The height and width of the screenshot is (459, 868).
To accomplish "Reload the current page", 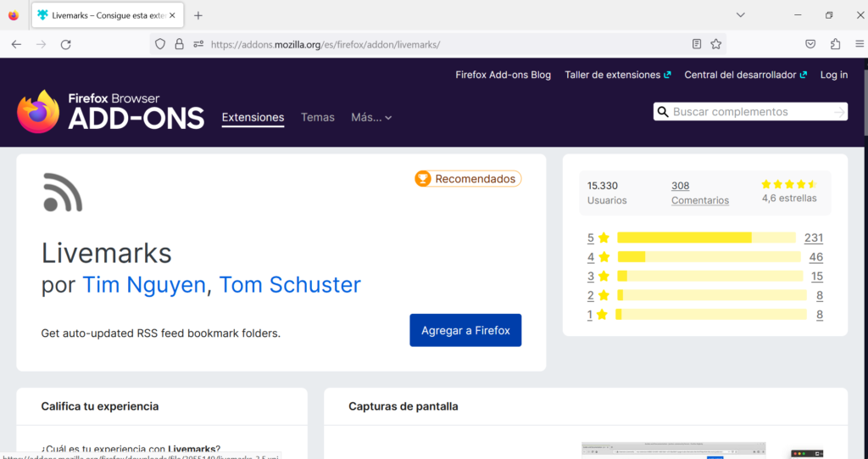I will click(66, 44).
